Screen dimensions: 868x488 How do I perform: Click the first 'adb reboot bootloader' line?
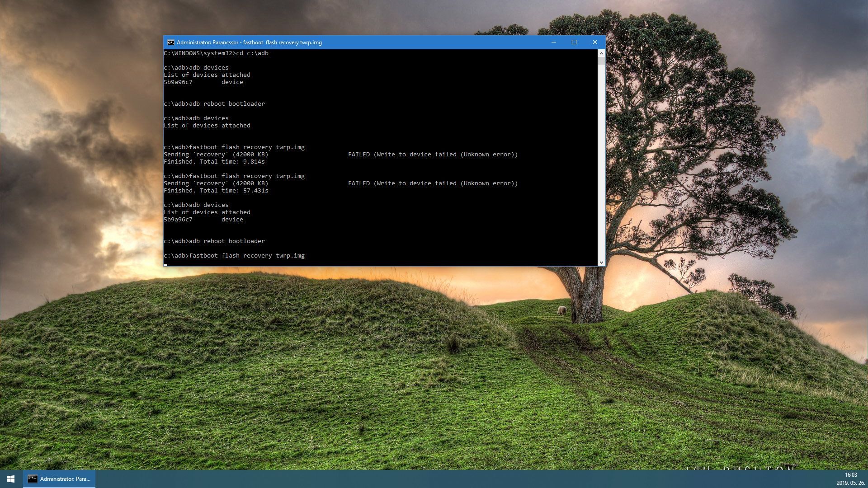click(214, 104)
